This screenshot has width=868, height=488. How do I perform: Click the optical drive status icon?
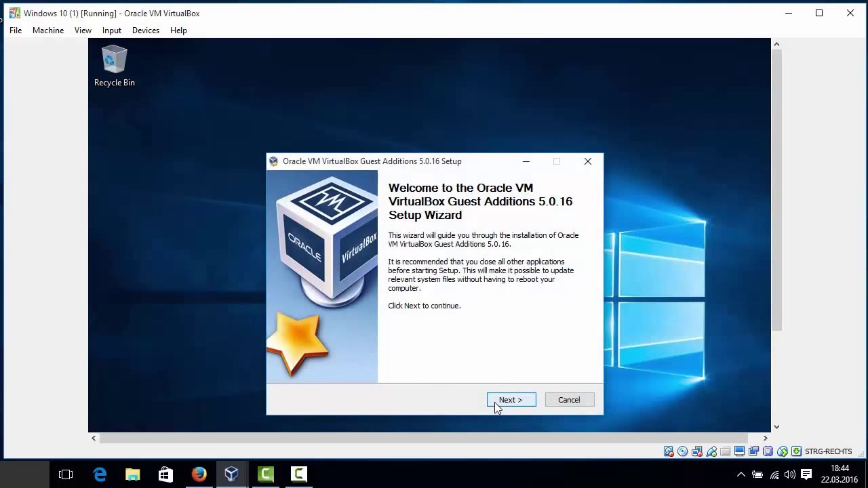683,451
